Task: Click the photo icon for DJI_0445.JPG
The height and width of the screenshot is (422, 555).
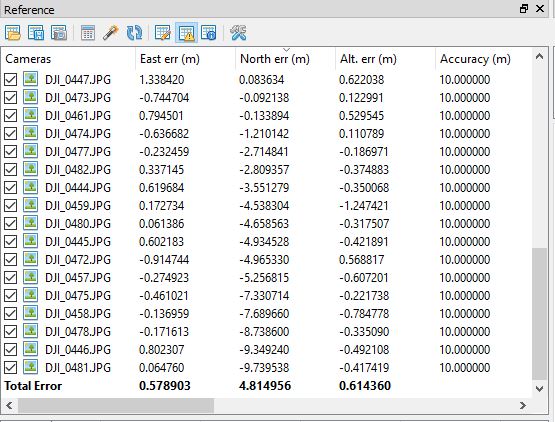Action: point(31,241)
